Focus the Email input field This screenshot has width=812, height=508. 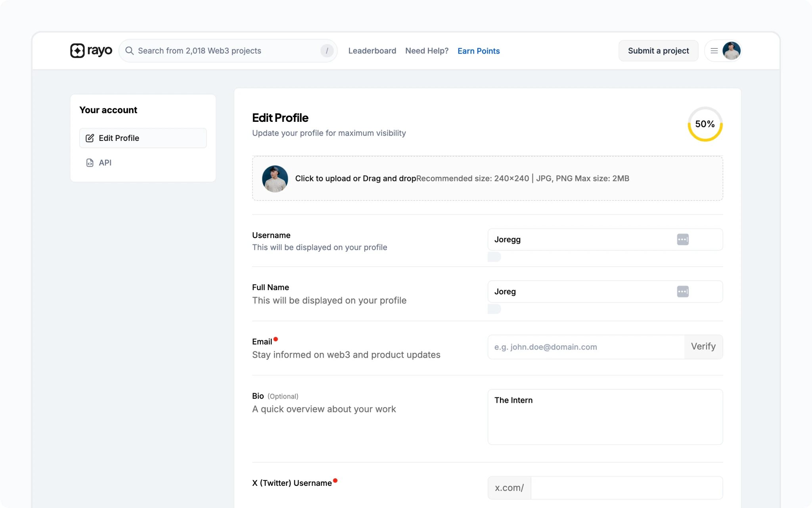586,347
